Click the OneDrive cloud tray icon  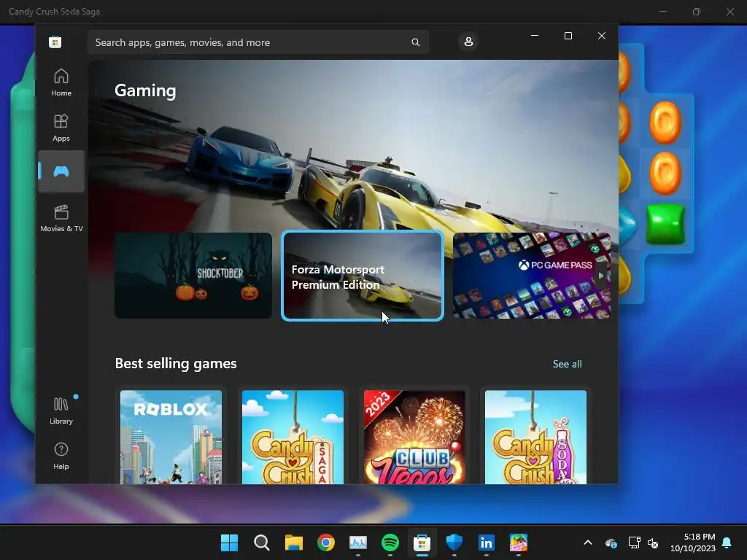click(x=611, y=542)
